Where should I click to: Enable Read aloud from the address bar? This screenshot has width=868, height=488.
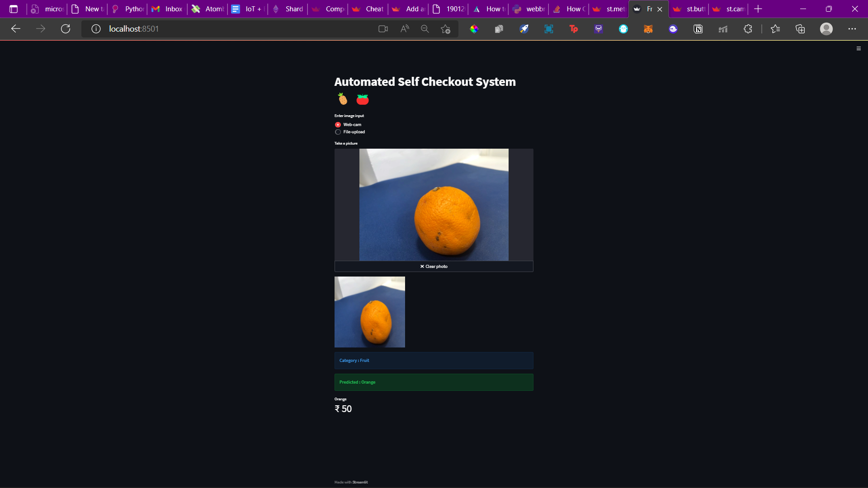(x=404, y=28)
